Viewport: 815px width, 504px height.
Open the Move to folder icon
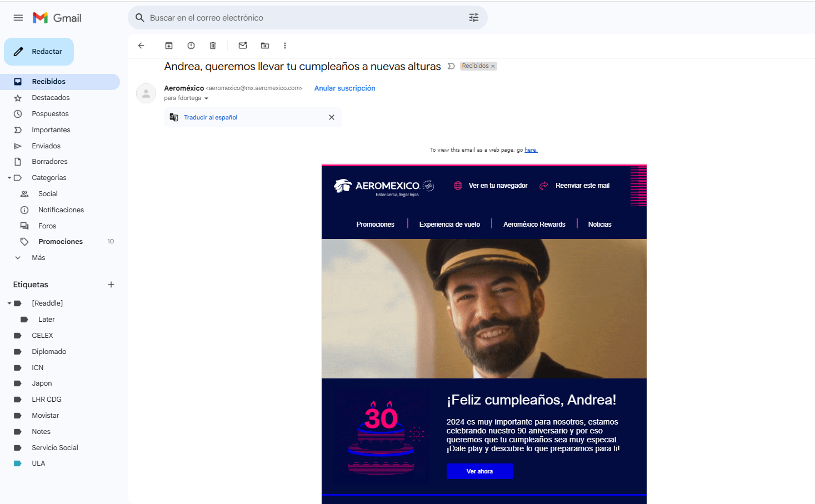265,46
